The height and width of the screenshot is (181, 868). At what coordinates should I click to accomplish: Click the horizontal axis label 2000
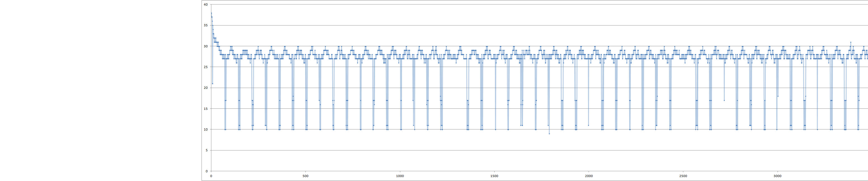click(x=589, y=176)
